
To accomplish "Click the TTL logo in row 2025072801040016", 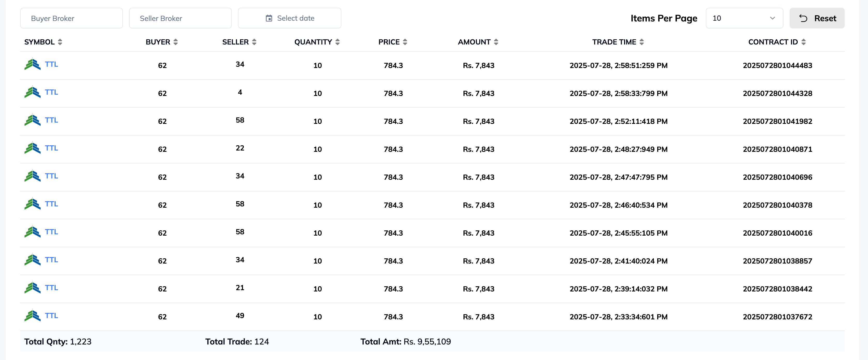I will pyautogui.click(x=32, y=232).
